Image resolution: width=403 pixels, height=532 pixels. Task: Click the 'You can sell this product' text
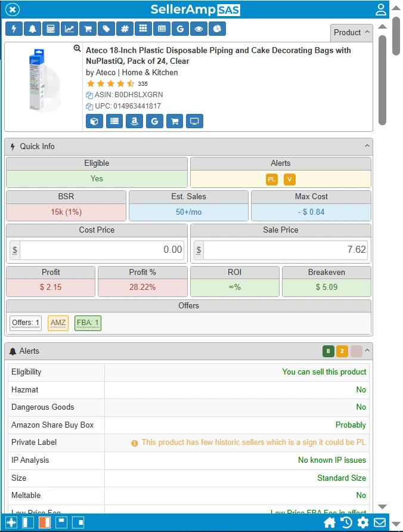(x=324, y=372)
